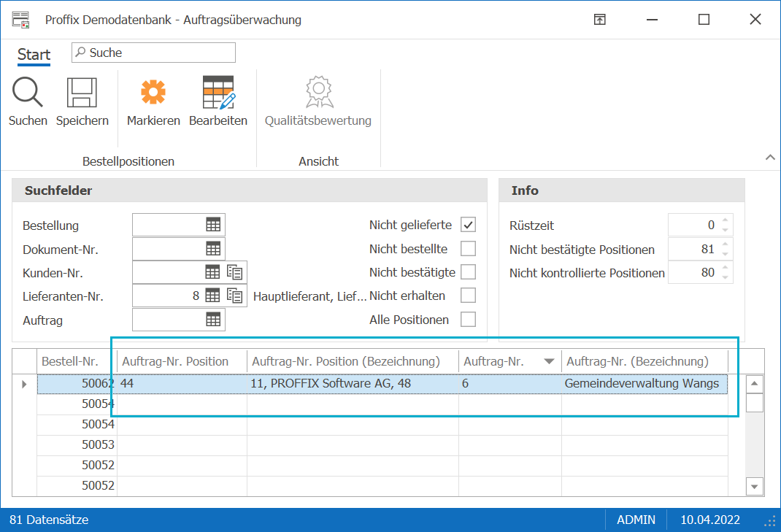Open the Bearbeiten table edit tool
The height and width of the screenshot is (532, 781).
218,92
